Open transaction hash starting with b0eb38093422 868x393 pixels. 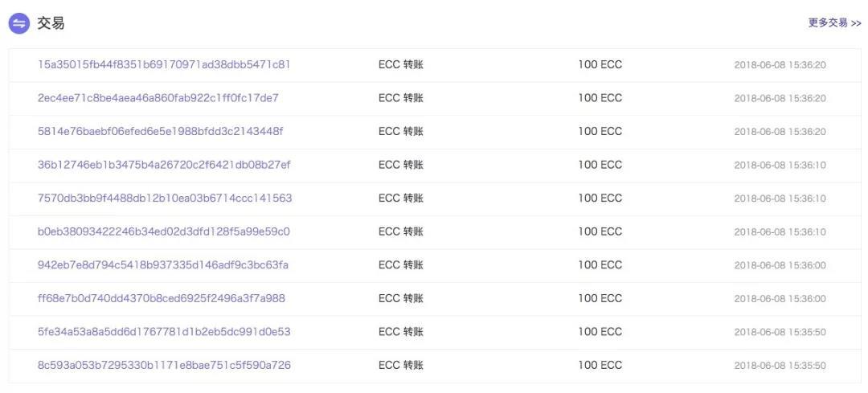click(164, 231)
